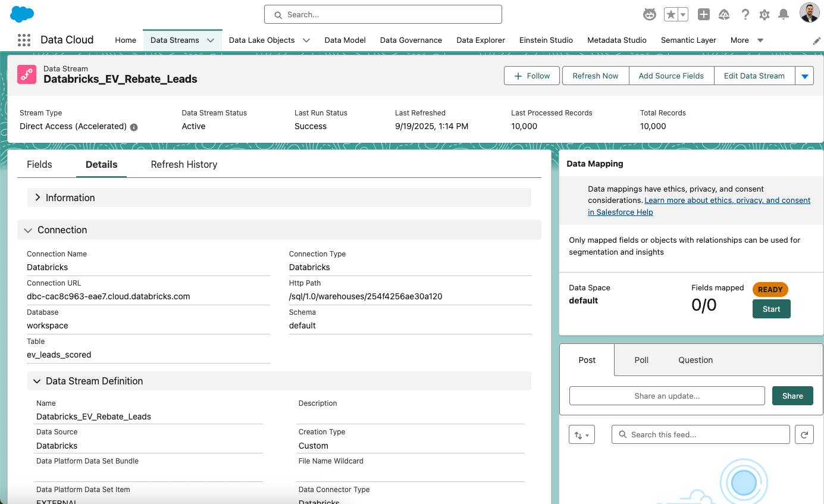The image size is (824, 504).
Task: Click the Edit Data Stream button
Action: pyautogui.click(x=754, y=76)
